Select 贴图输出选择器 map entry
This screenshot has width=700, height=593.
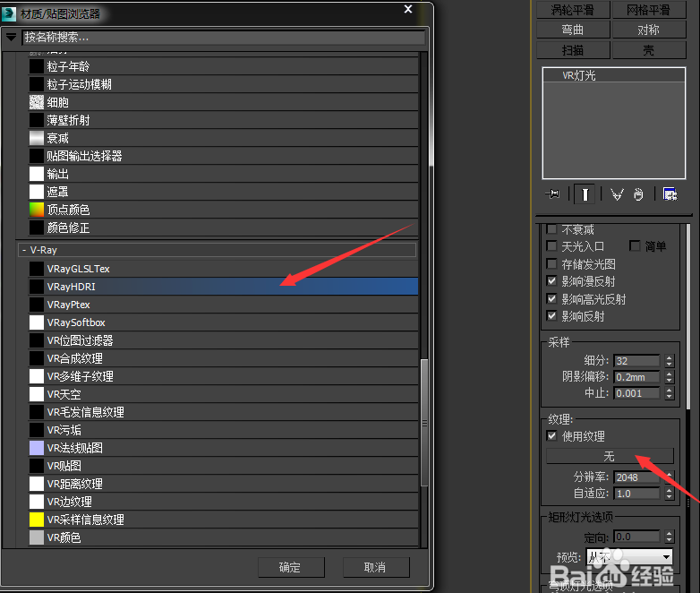223,156
